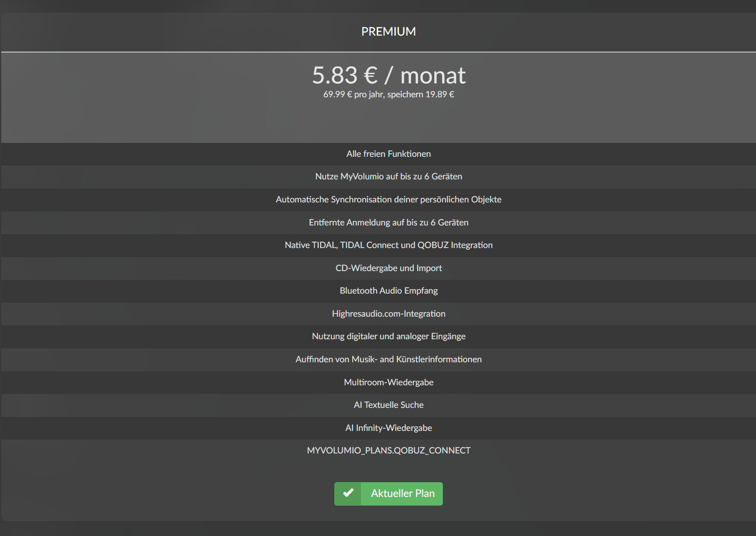Click the 69.99 € pro jahr savings text
This screenshot has width=756, height=536.
pyautogui.click(x=389, y=94)
